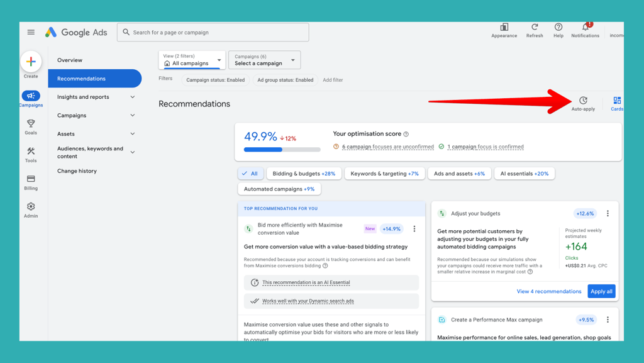The image size is (644, 363).
Task: Open more options for Adjust your budgets card
Action: coord(608,213)
